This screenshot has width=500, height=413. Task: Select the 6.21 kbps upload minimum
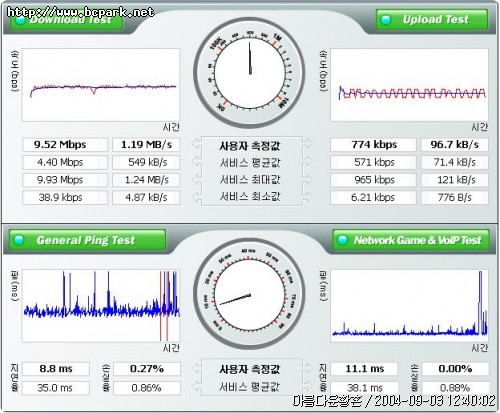coord(373,197)
